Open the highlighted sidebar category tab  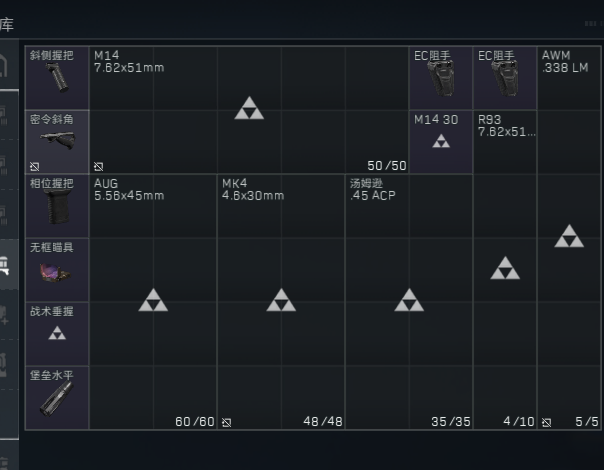(x=8, y=264)
